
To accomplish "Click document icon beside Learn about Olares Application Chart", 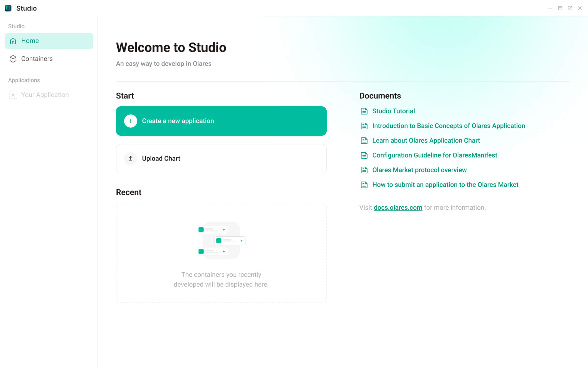I will tap(364, 141).
